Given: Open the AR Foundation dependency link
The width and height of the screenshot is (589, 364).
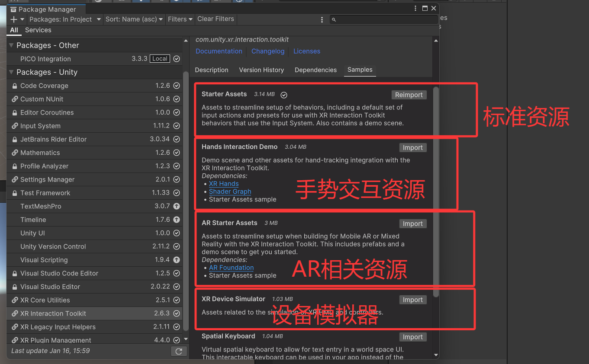Looking at the screenshot, I should [232, 268].
